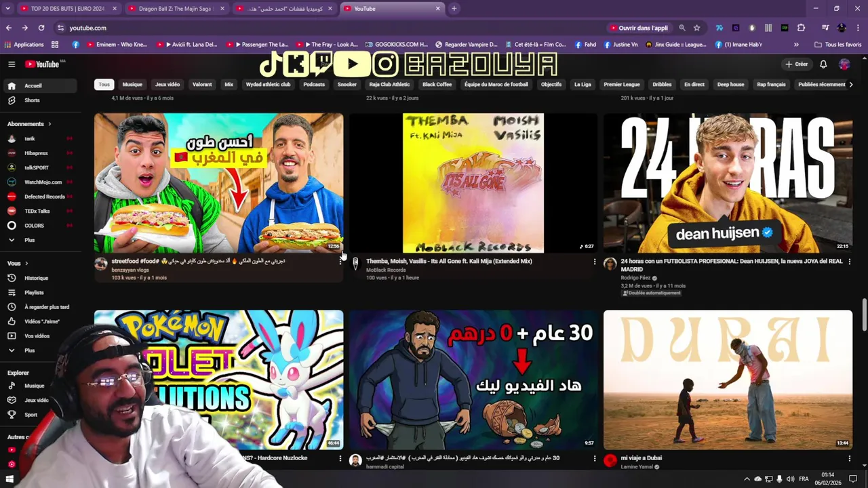868x488 pixels.
Task: Open the Eminem bookmark in the bookmarks bar
Action: pyautogui.click(x=116, y=45)
